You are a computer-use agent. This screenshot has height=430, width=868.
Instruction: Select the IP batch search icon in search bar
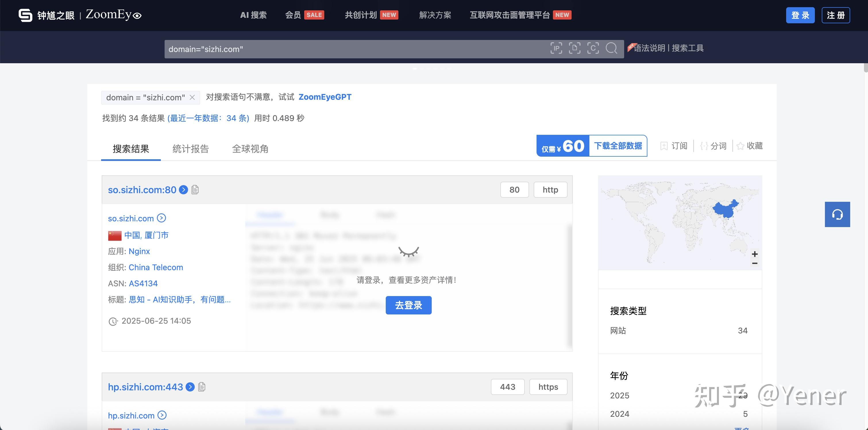[x=556, y=48]
